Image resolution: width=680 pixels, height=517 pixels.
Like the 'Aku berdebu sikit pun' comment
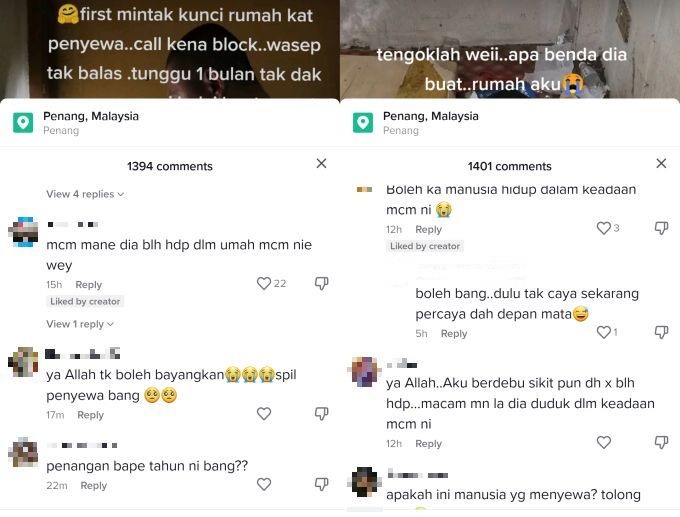coord(604,442)
